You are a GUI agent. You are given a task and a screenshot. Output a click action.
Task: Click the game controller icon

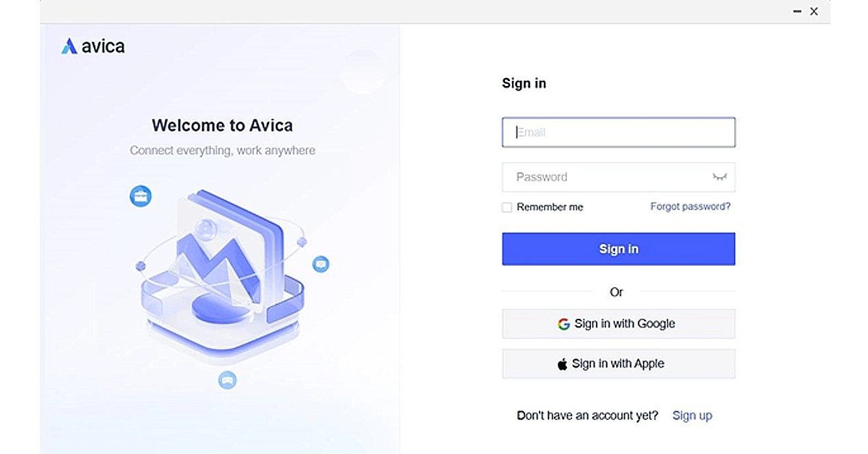click(x=227, y=380)
